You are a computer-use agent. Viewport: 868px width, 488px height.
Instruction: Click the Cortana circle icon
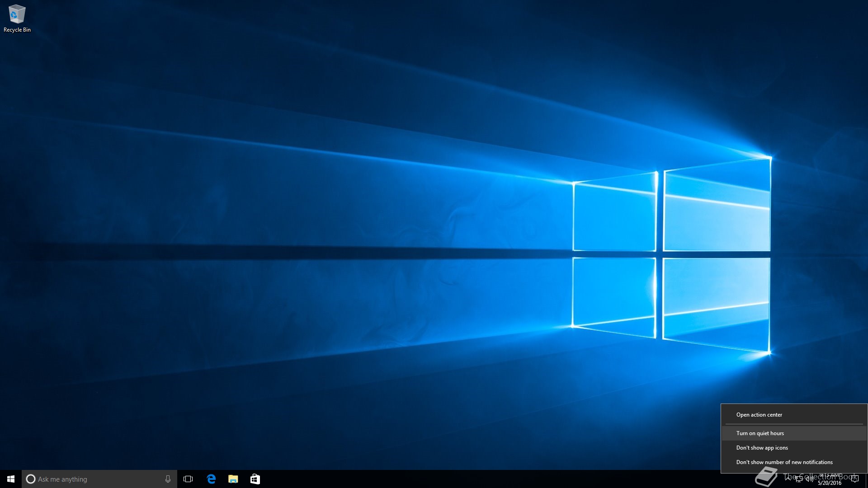30,479
